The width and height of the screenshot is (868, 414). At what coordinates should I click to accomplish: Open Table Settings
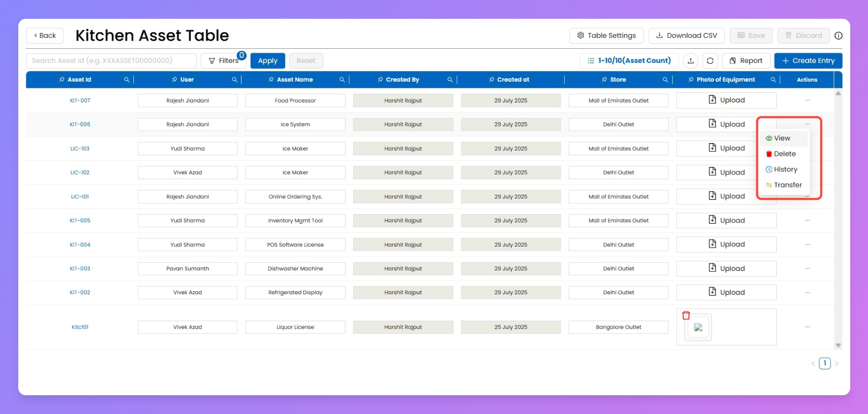click(606, 36)
